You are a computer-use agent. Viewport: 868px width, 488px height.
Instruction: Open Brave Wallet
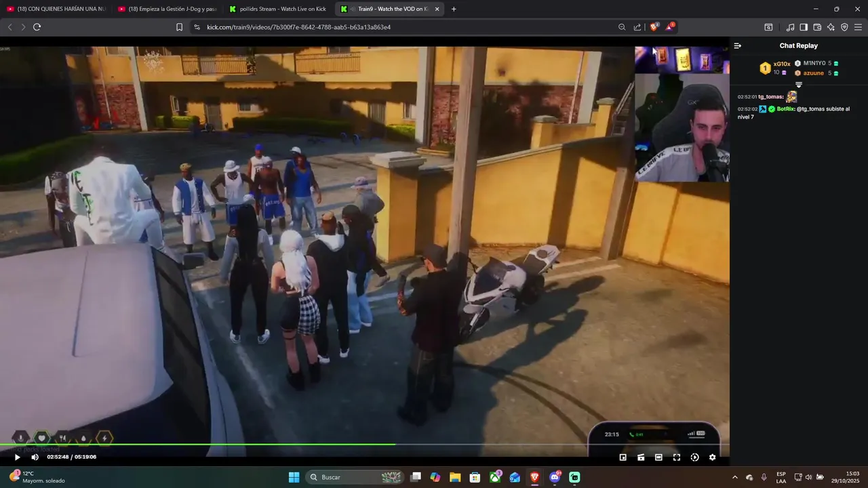817,27
